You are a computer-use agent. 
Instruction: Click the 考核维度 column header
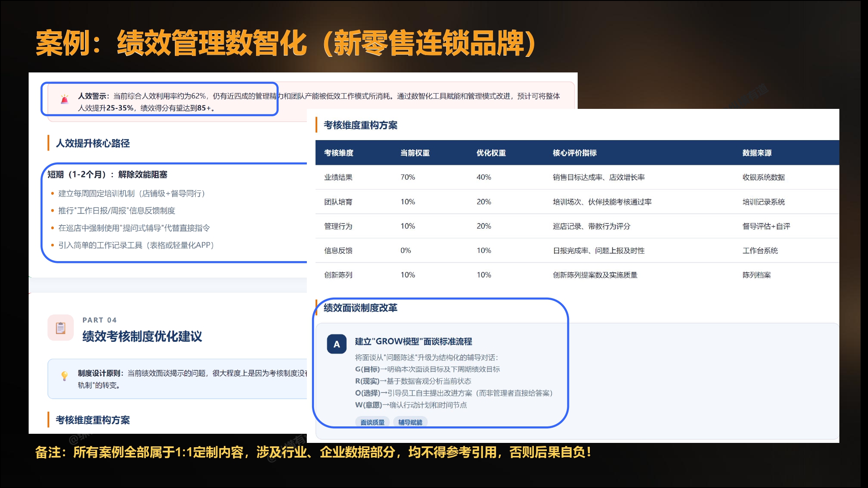(339, 153)
